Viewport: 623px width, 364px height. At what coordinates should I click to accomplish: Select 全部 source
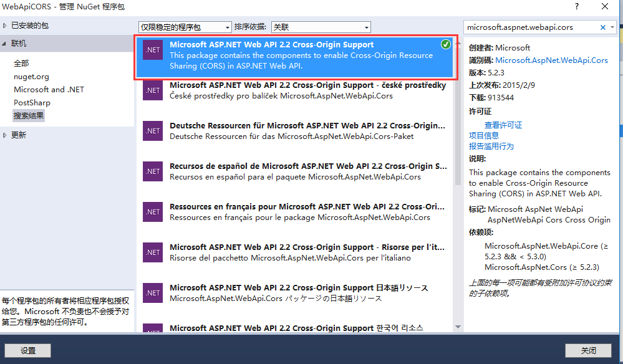pos(21,63)
